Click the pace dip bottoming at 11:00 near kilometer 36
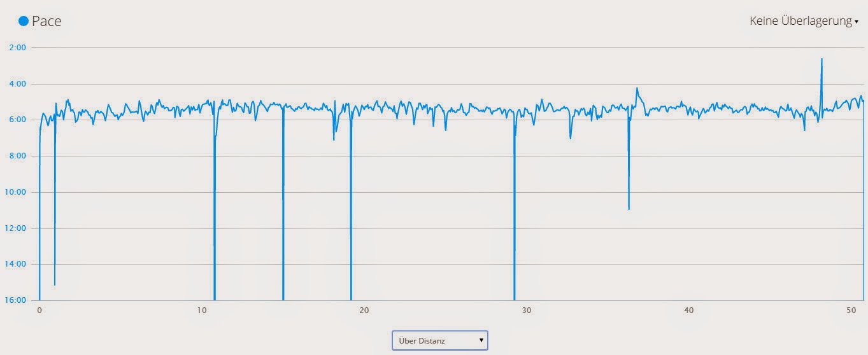Image resolution: width=868 pixels, height=355 pixels. click(x=629, y=208)
